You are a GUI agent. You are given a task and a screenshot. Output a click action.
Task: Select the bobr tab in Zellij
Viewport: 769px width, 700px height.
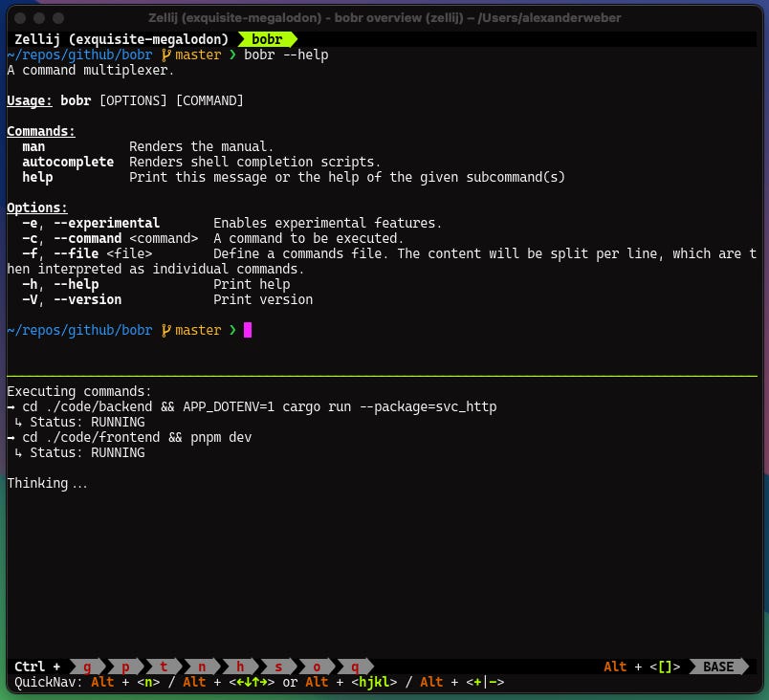point(267,39)
